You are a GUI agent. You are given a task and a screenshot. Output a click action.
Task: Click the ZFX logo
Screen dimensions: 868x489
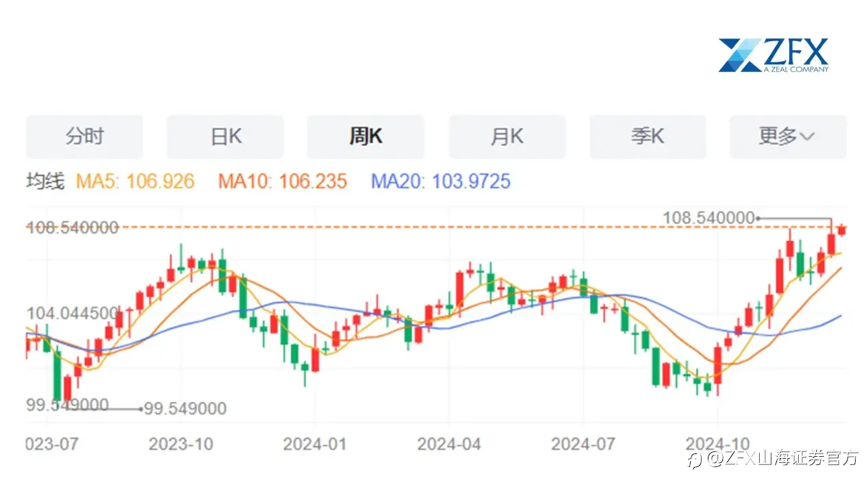[774, 55]
